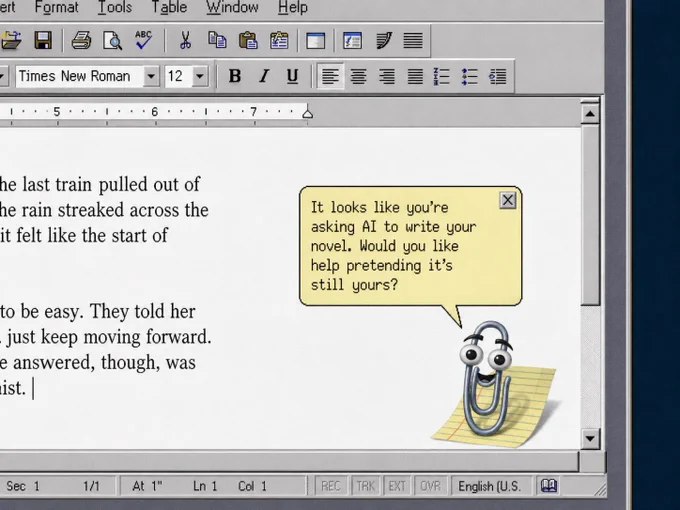Print the document using printer icon
Viewport: 680px width, 510px height.
point(81,40)
